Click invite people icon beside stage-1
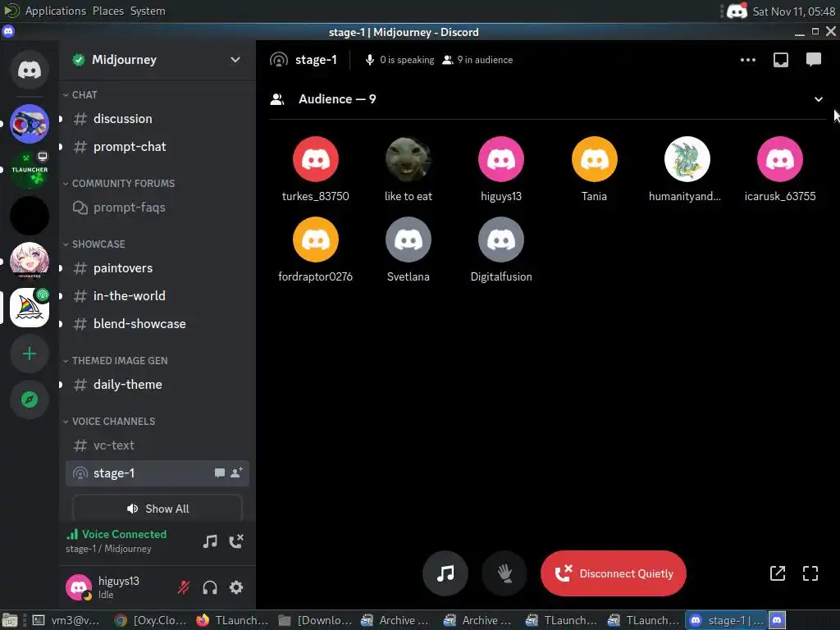840x630 pixels. tap(236, 472)
